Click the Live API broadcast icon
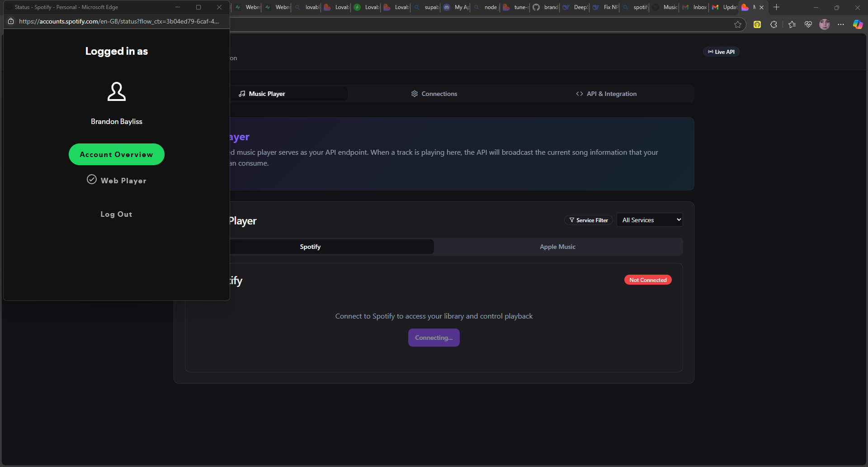The width and height of the screenshot is (868, 467). (711, 52)
